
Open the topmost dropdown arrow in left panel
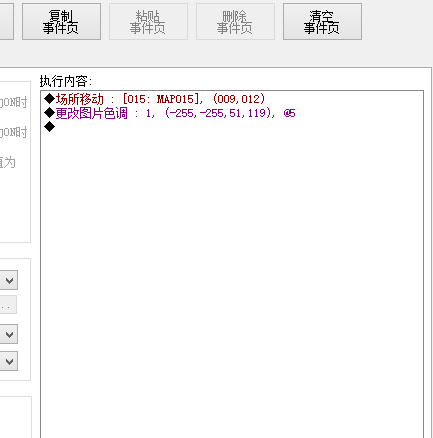pyautogui.click(x=9, y=280)
